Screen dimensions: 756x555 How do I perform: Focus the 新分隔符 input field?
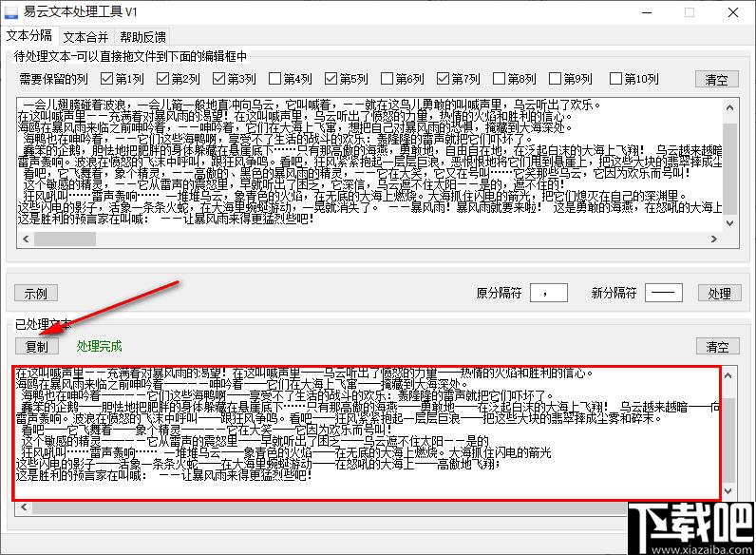coord(664,293)
